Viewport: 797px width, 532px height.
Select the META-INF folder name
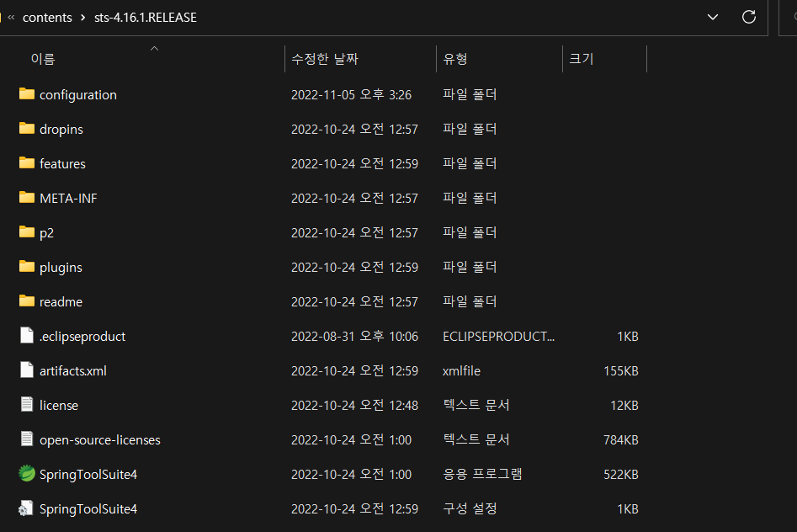pyautogui.click(x=68, y=199)
